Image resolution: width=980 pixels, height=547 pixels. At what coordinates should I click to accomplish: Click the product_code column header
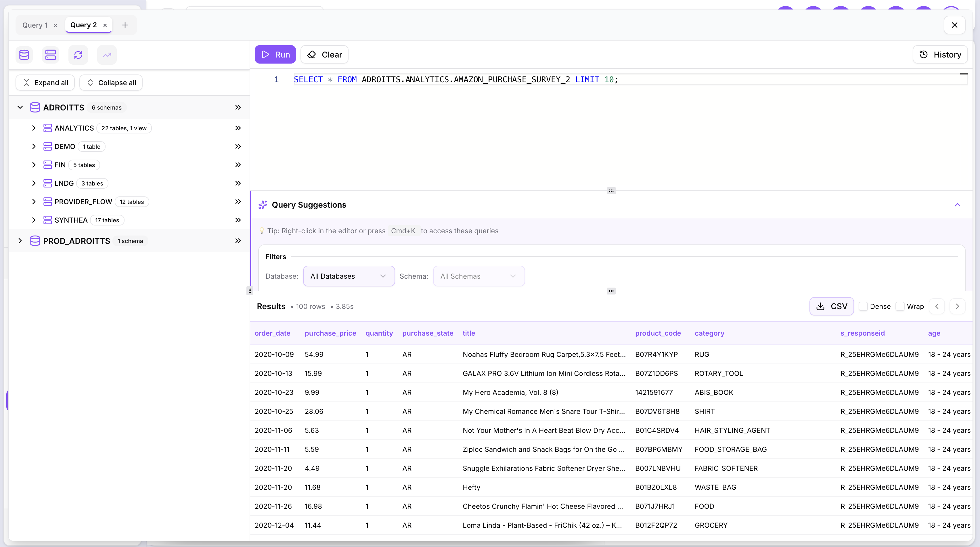(658, 333)
